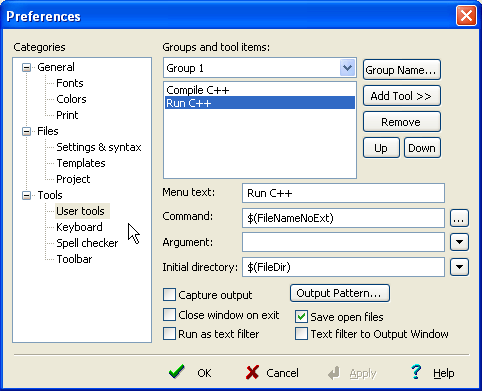Click the Output Pattern... button
Viewport: 482px width, 391px height.
coord(340,293)
